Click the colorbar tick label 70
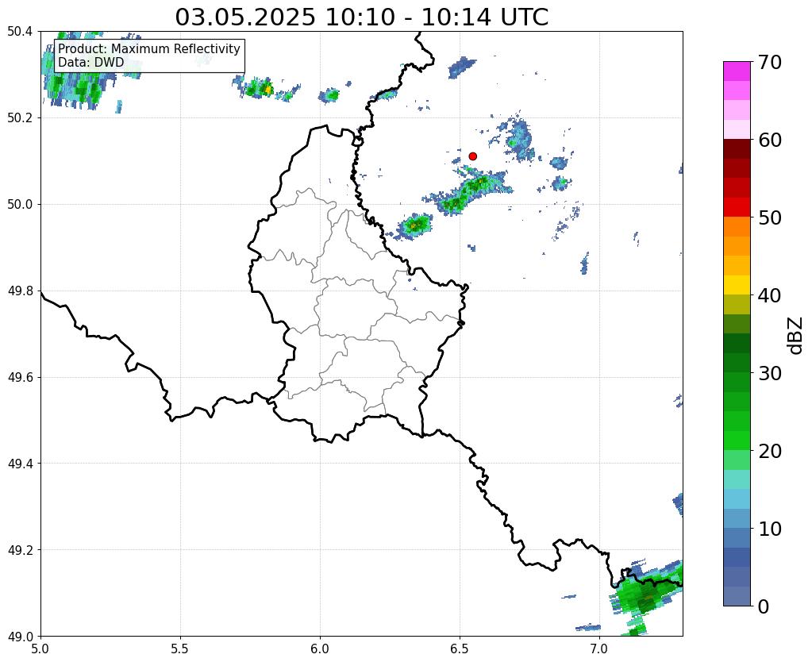This screenshot has height=662, width=812. pos(769,62)
